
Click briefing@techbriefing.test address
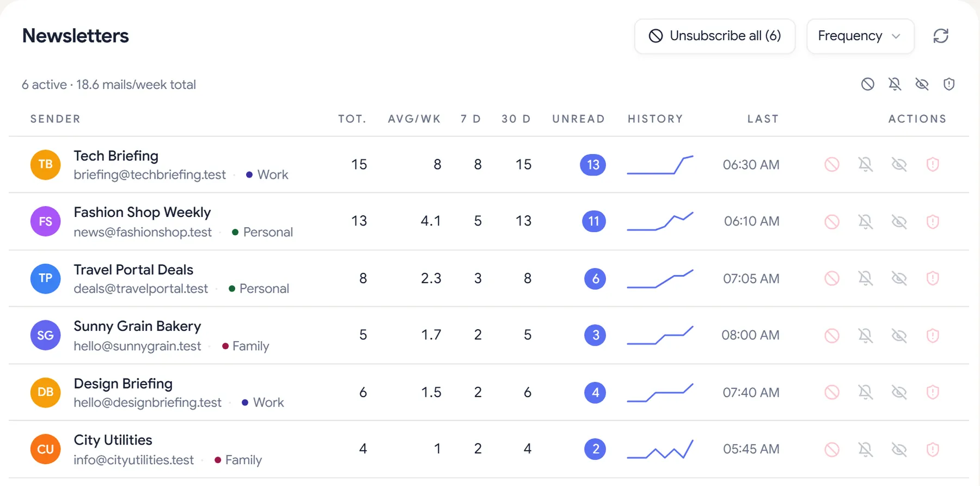[150, 175]
